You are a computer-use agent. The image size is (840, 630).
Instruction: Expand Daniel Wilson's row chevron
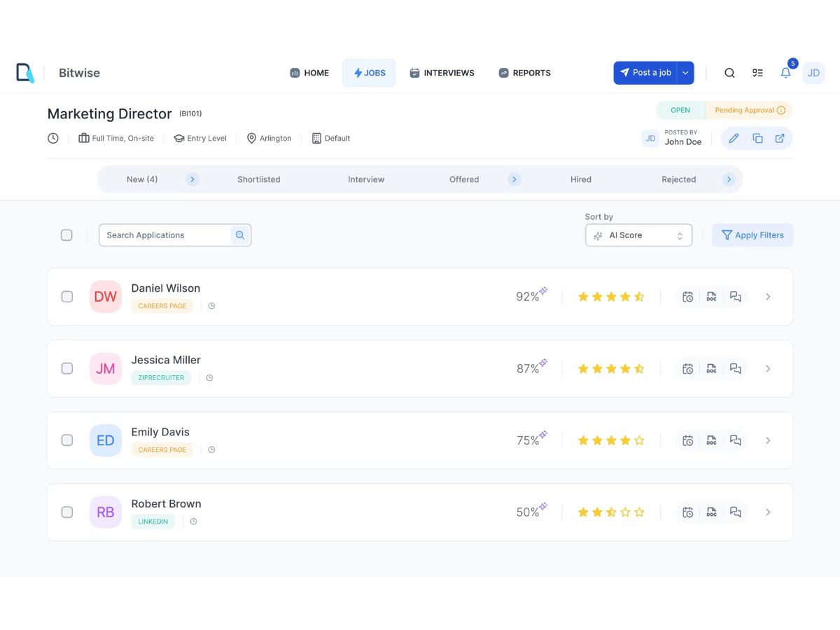pyautogui.click(x=768, y=297)
